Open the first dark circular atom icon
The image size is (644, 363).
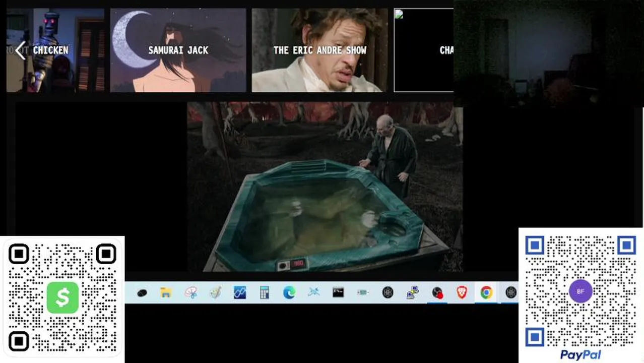[x=388, y=292]
